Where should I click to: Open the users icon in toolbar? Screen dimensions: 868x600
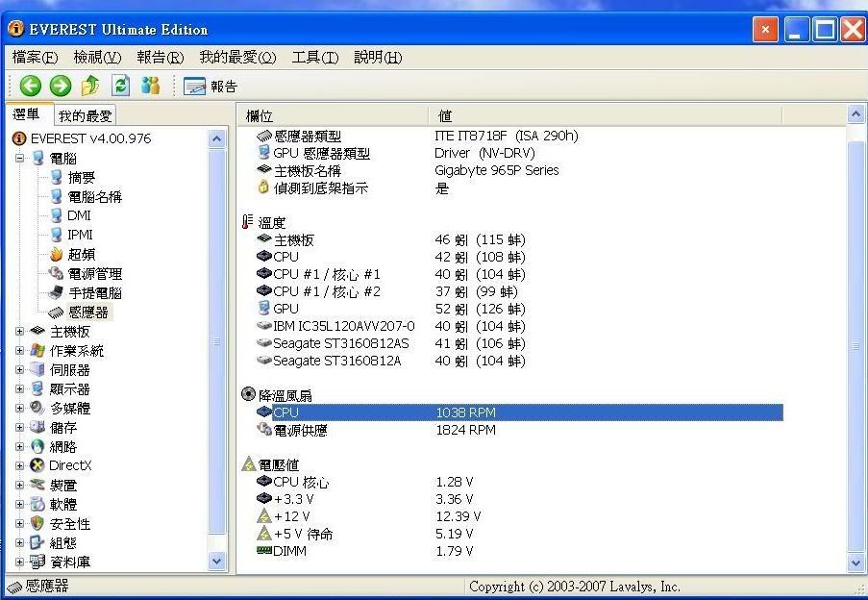tap(151, 86)
